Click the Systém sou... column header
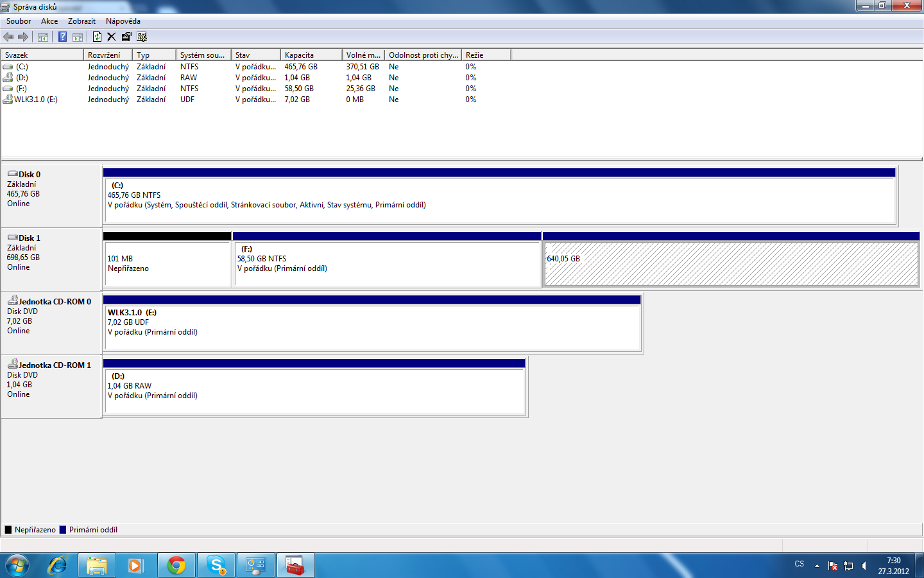924x578 pixels. click(x=203, y=55)
